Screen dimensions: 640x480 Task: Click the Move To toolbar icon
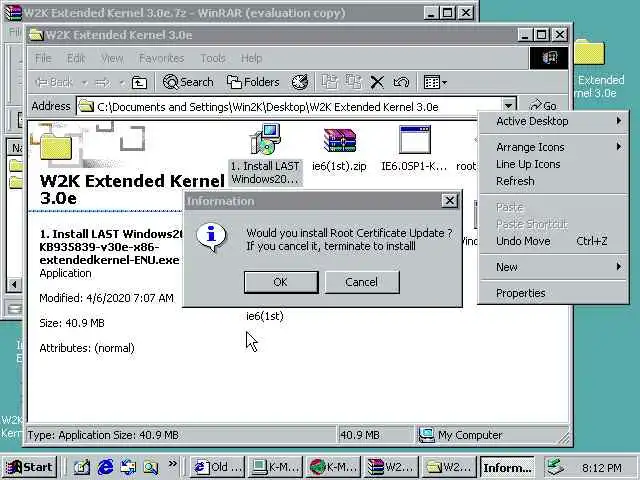pyautogui.click(x=329, y=82)
